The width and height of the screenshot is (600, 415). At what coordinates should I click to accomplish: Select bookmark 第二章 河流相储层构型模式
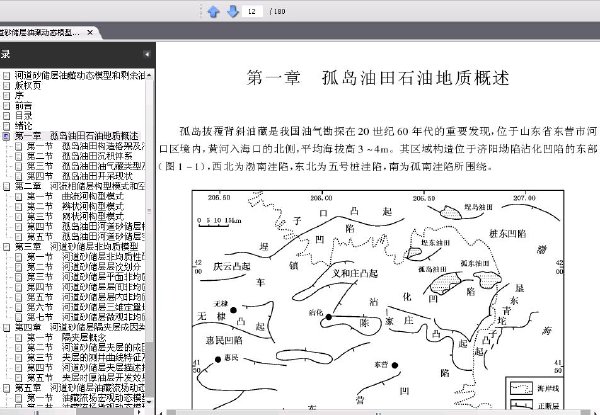coord(80,186)
